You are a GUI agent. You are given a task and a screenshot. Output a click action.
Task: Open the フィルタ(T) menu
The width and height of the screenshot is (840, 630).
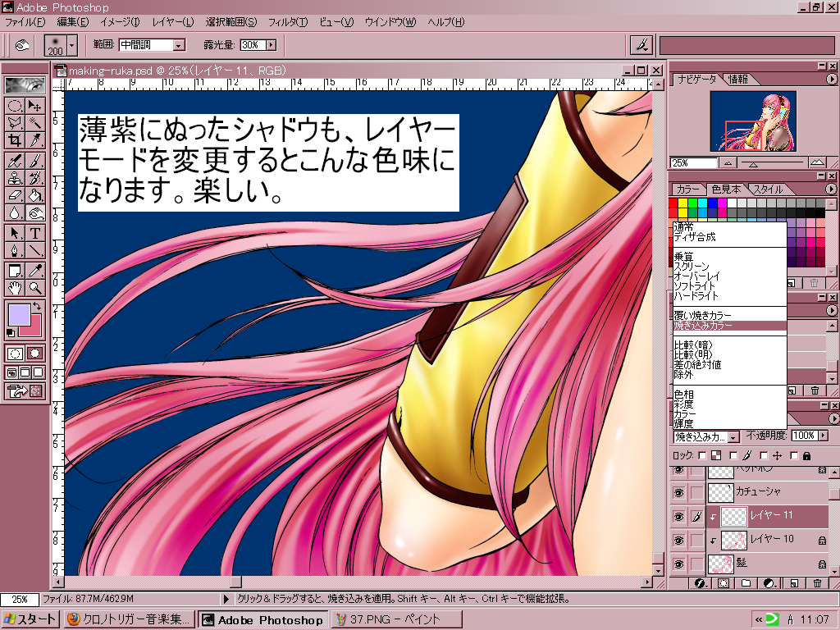coord(288,21)
